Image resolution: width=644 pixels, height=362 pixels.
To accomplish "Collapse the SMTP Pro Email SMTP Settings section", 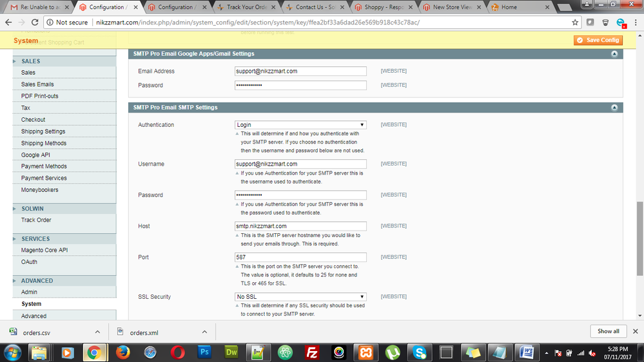I will coord(614,108).
